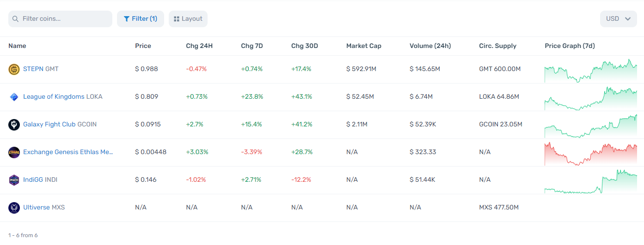Open the Filter (1) button
Image resolution: width=644 pixels, height=245 pixels.
(140, 19)
